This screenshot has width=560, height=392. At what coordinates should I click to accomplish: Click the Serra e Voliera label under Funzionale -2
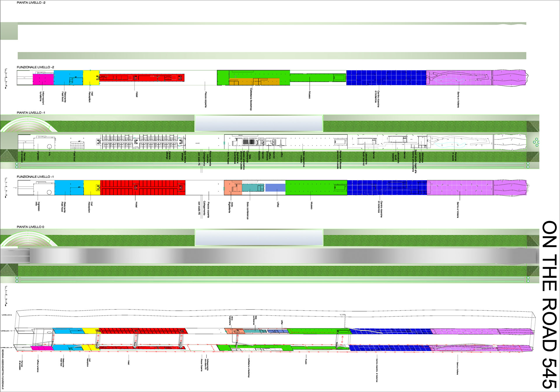point(458,99)
